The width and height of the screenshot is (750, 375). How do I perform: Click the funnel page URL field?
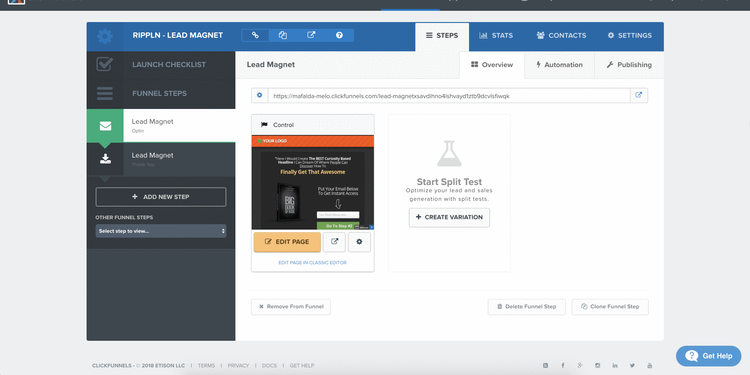point(449,96)
